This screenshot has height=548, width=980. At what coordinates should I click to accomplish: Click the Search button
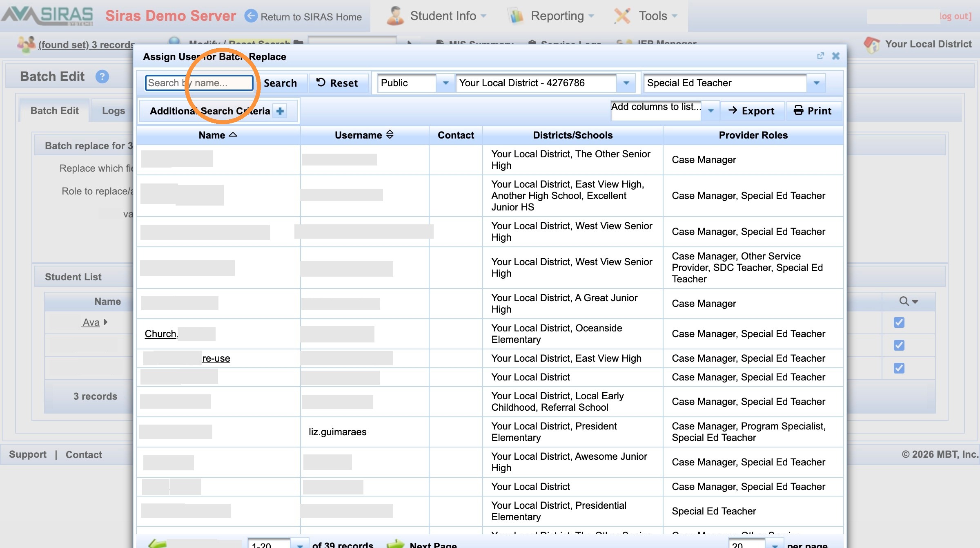point(280,83)
